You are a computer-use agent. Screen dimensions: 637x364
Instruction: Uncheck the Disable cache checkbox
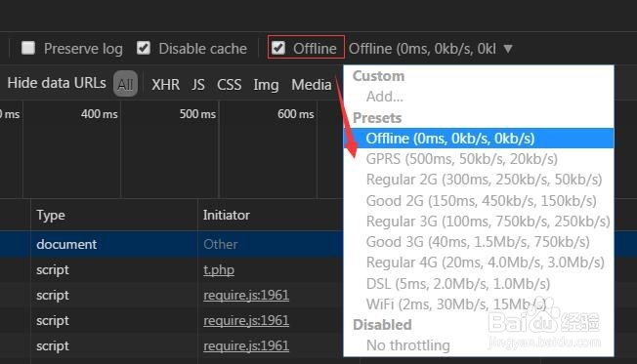pyautogui.click(x=144, y=48)
